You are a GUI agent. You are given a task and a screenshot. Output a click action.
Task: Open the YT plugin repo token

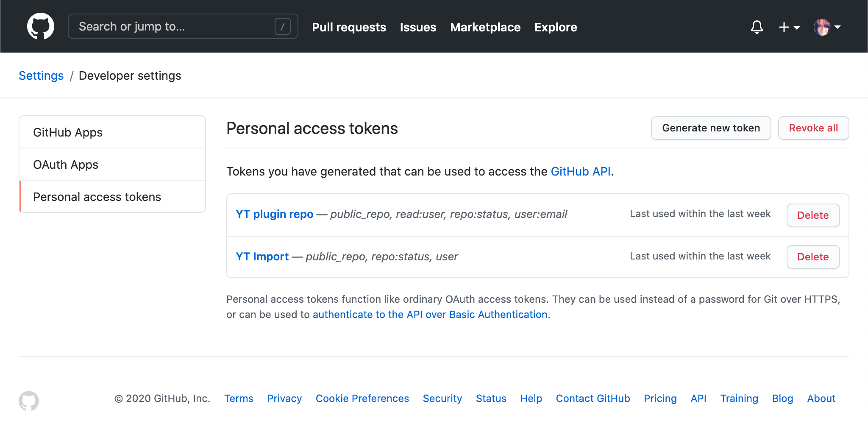coord(275,214)
